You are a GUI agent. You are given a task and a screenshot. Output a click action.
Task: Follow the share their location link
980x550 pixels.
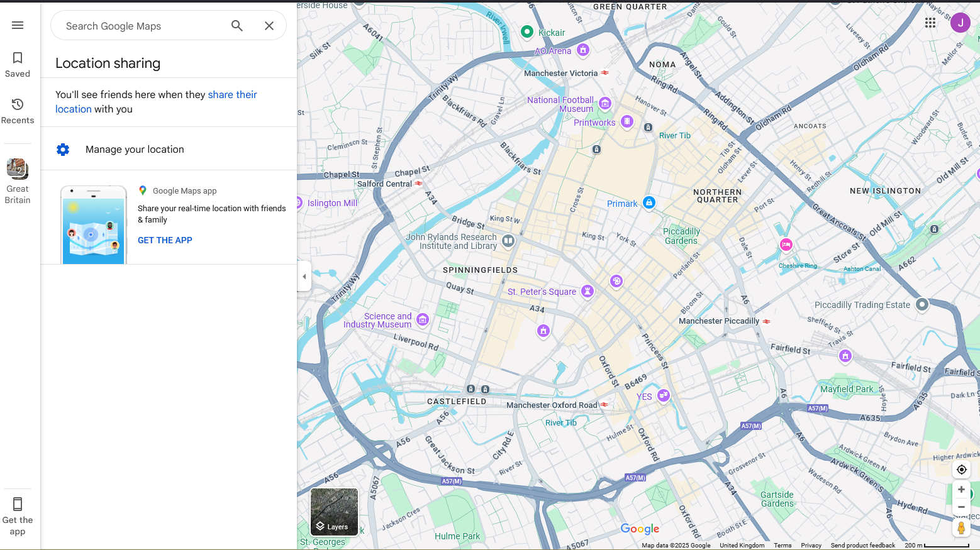coord(156,102)
